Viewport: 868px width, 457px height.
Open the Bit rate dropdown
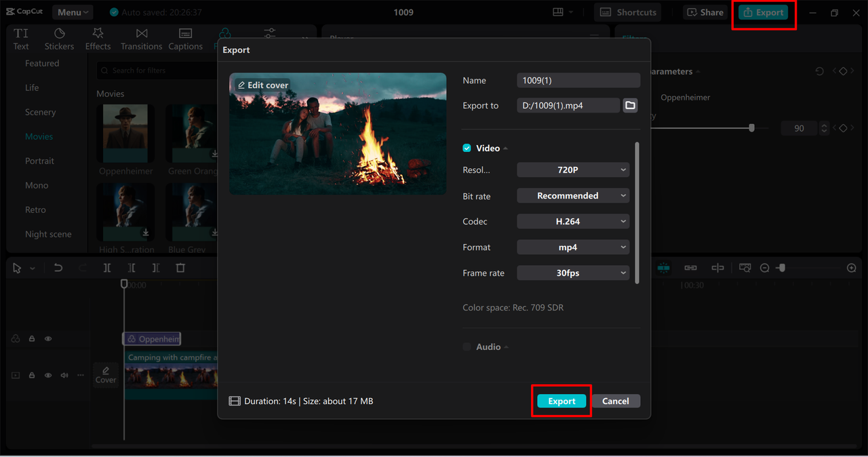click(x=573, y=195)
